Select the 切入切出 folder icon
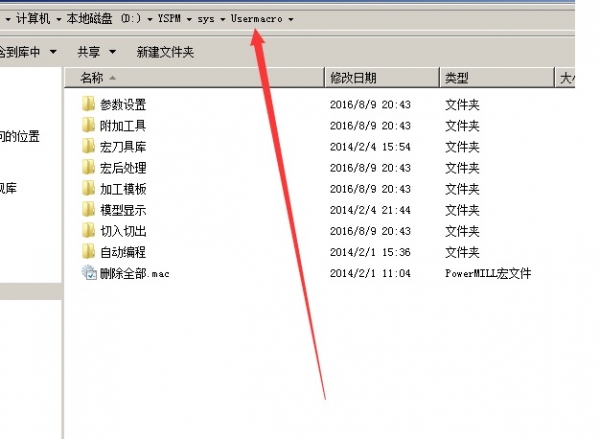The width and height of the screenshot is (600, 439). [x=88, y=230]
